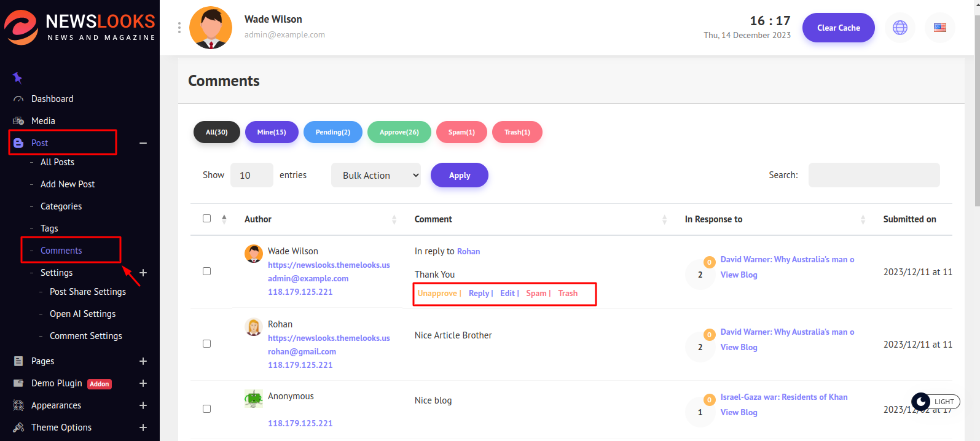Tick the checkbox for Anonymous comment
980x441 pixels.
tap(206, 409)
